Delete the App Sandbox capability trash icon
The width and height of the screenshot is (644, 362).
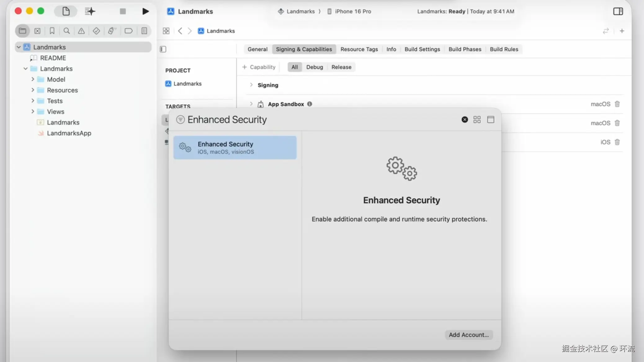pos(617,104)
